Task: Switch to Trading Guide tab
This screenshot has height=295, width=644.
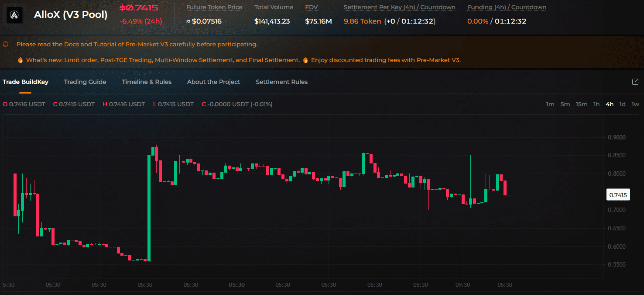Action: (85, 82)
